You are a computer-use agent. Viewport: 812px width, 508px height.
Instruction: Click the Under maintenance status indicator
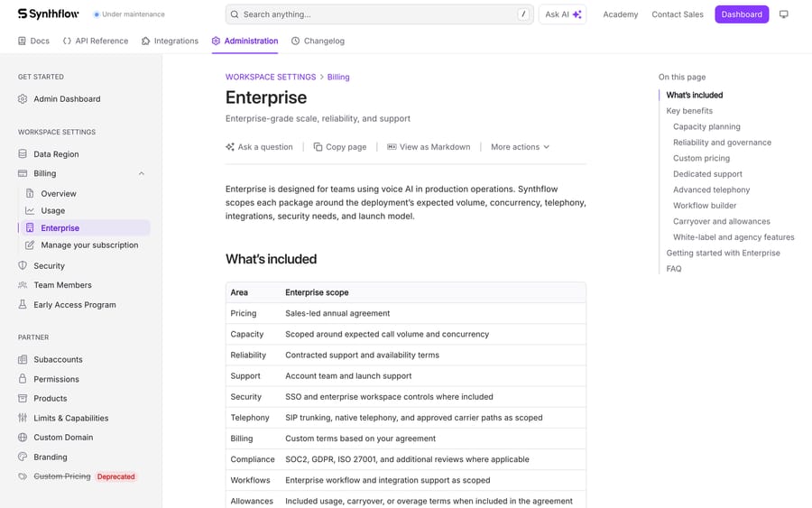pyautogui.click(x=129, y=14)
